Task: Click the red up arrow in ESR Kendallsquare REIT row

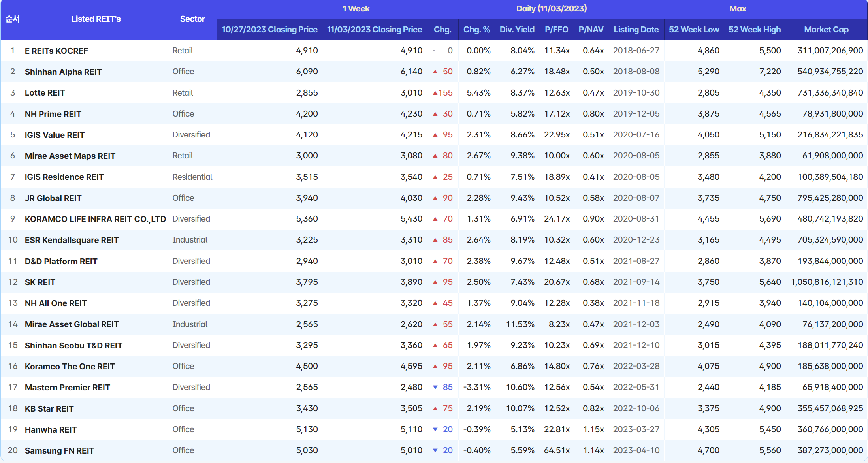Action: tap(435, 240)
